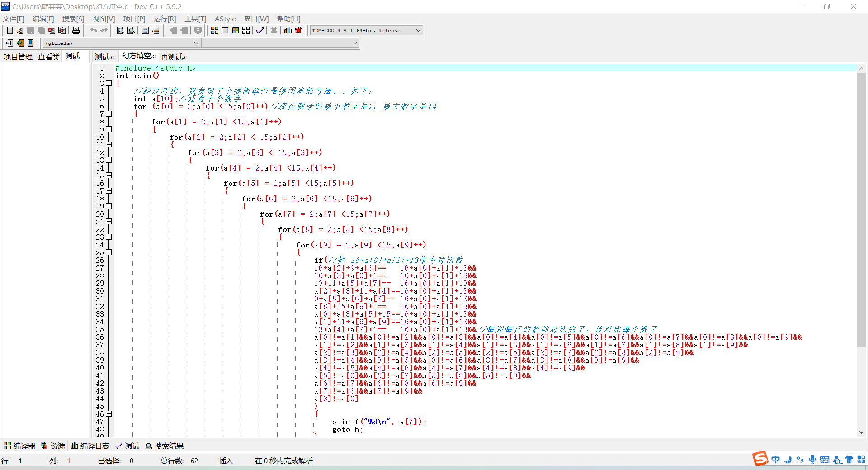This screenshot has width=868, height=470.
Task: Click the Profile analysis bar-chart icon
Action: click(288, 30)
